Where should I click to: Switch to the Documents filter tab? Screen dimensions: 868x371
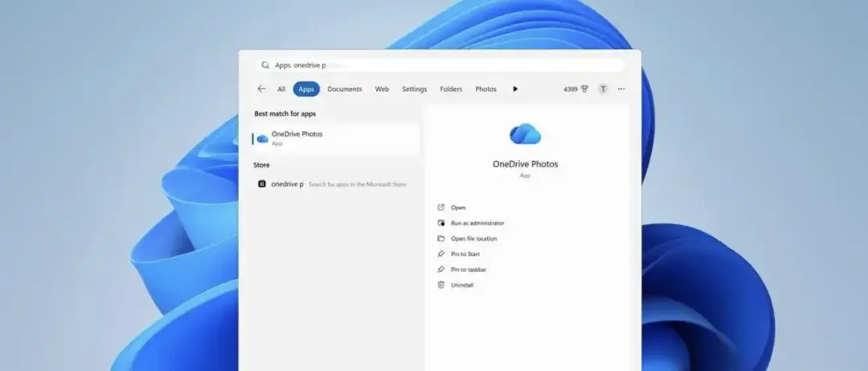tap(344, 89)
